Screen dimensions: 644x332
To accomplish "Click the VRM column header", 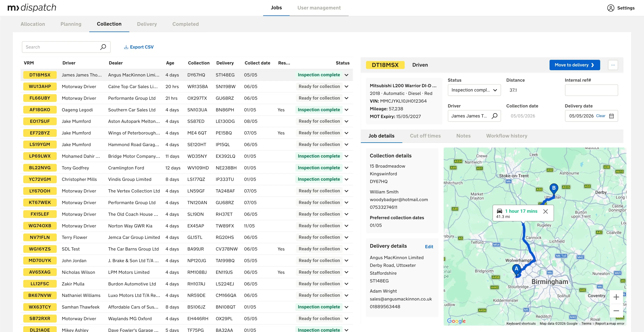I will tap(29, 63).
